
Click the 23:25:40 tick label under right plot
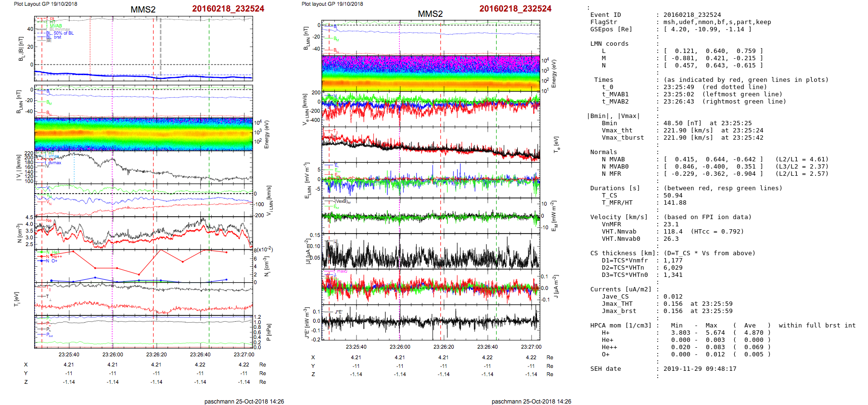click(x=356, y=347)
